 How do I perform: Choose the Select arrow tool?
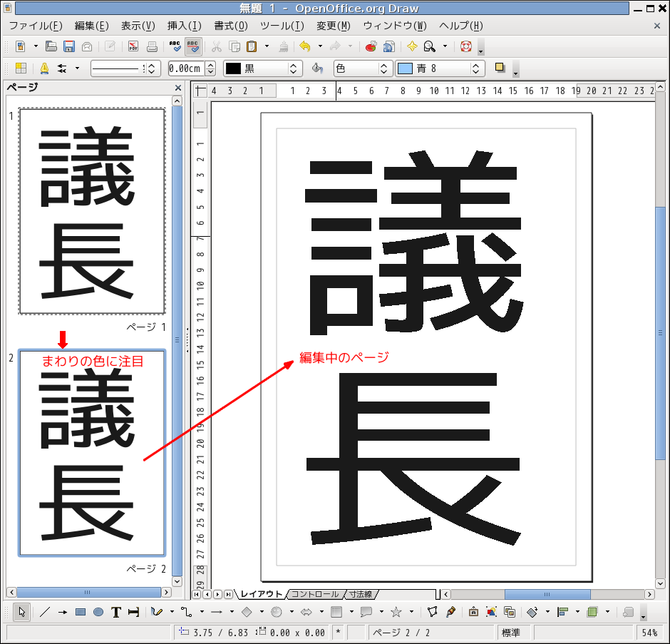(22, 612)
